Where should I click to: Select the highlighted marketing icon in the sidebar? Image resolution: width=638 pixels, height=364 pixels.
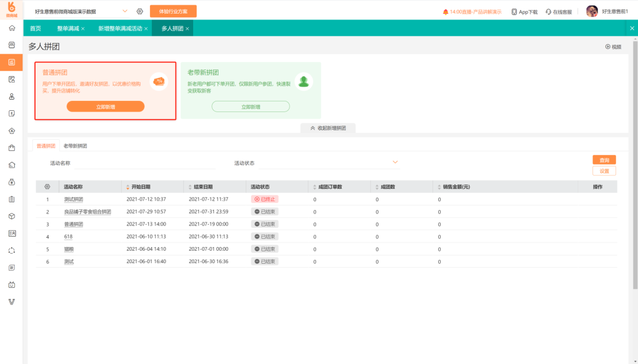11,62
